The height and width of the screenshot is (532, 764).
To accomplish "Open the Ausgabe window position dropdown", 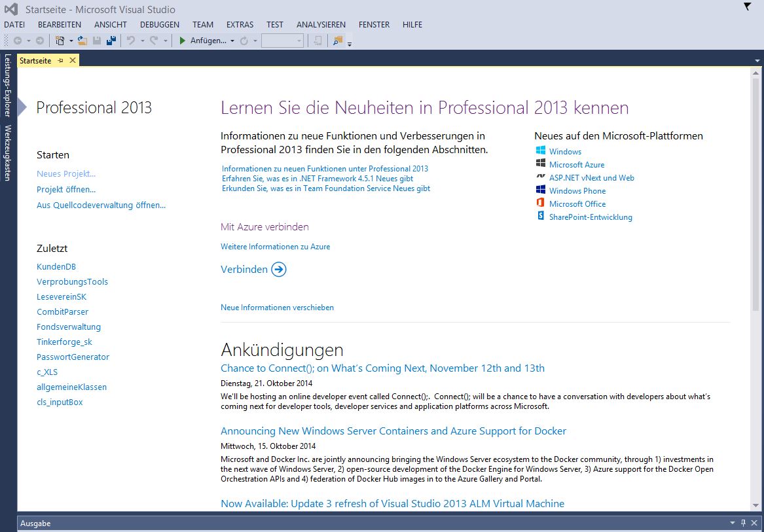I will (x=733, y=523).
